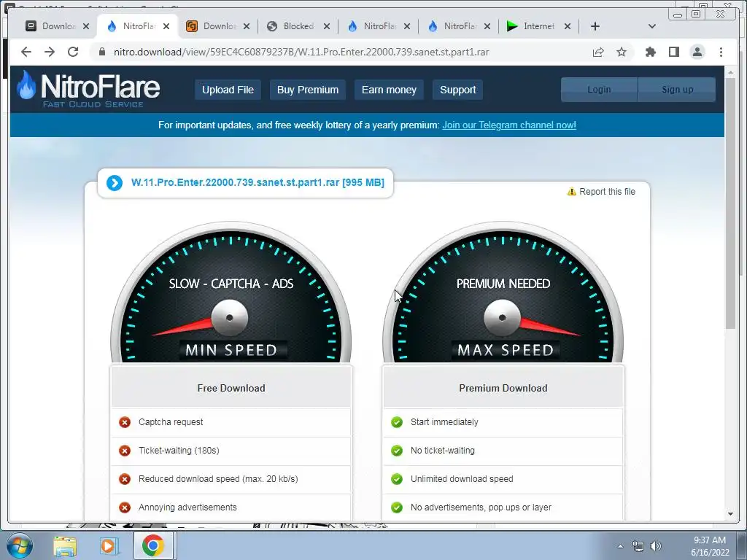The width and height of the screenshot is (747, 560).
Task: Follow the Join our Telegram channel link
Action: [508, 125]
